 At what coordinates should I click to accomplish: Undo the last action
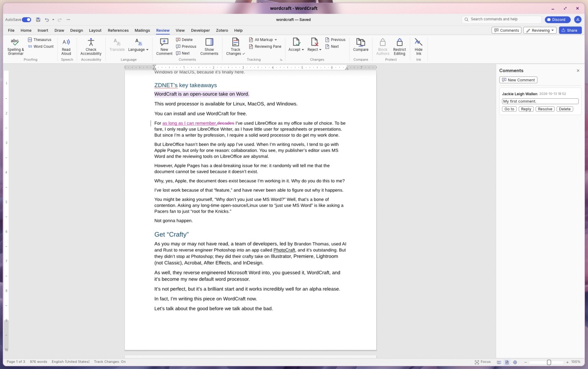47,20
